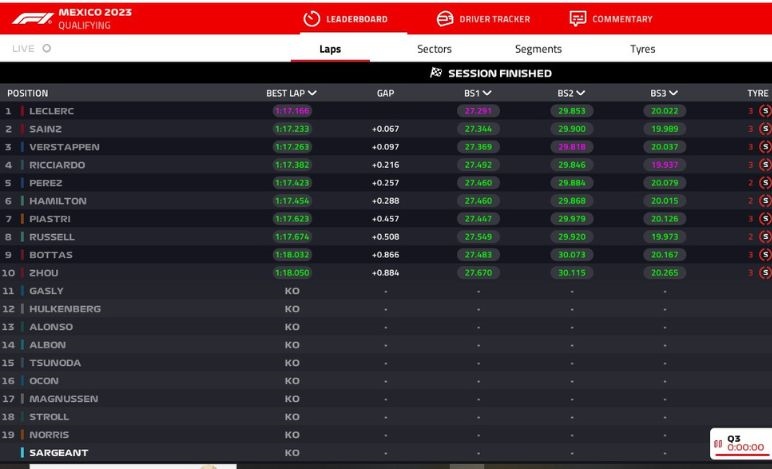
Task: Toggle the LIVE indicator
Action: 47,48
